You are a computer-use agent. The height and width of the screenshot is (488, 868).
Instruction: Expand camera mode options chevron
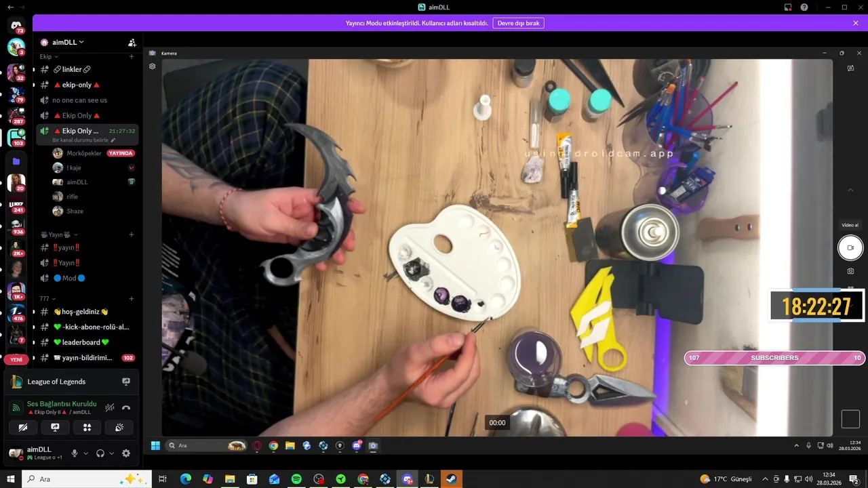(850, 190)
